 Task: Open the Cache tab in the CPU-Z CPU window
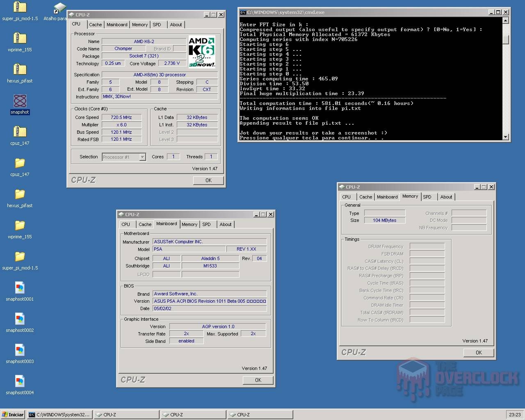96,25
